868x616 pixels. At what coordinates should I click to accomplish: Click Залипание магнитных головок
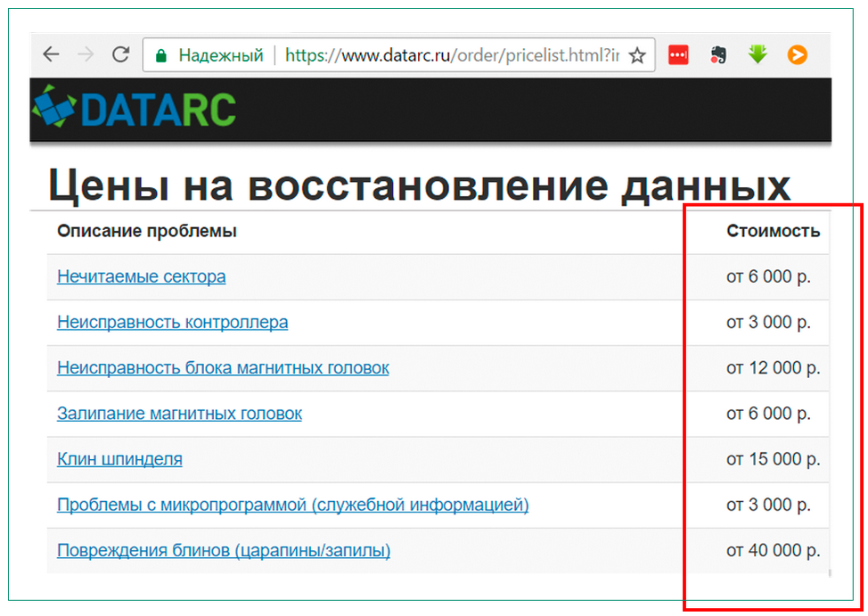pos(180,414)
